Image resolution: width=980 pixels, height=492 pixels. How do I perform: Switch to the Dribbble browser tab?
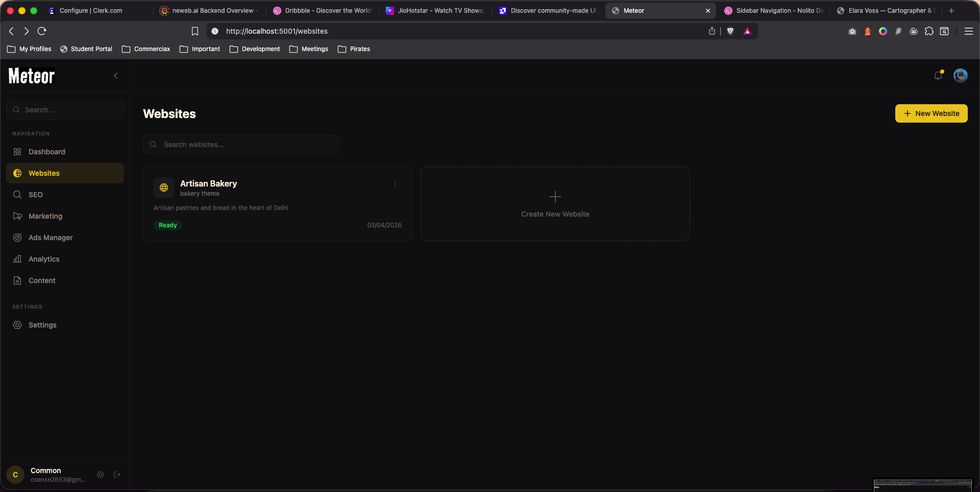pos(323,11)
